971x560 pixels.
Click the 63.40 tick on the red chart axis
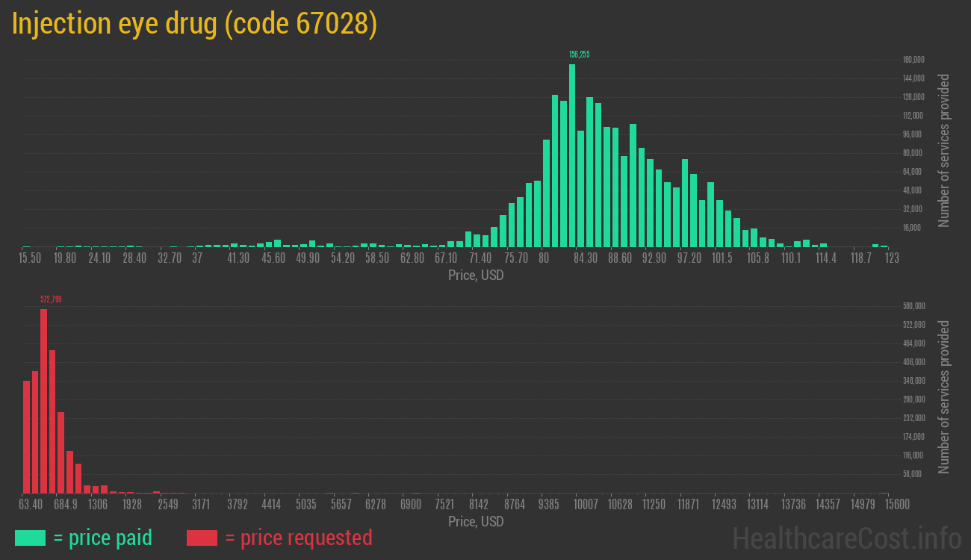coord(31,504)
